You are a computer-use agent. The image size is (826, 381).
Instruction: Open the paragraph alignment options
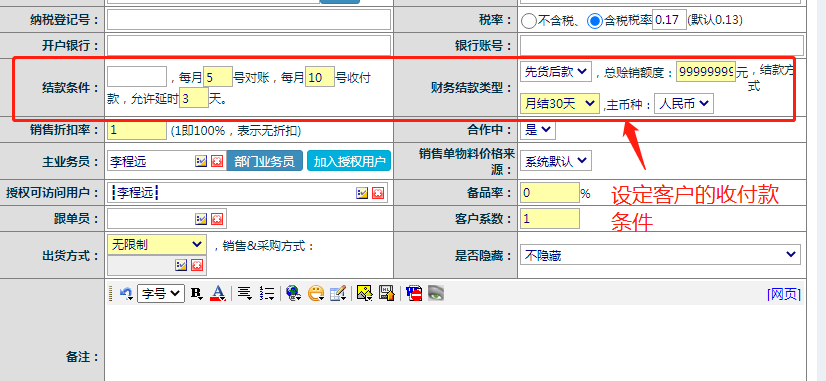pyautogui.click(x=244, y=294)
